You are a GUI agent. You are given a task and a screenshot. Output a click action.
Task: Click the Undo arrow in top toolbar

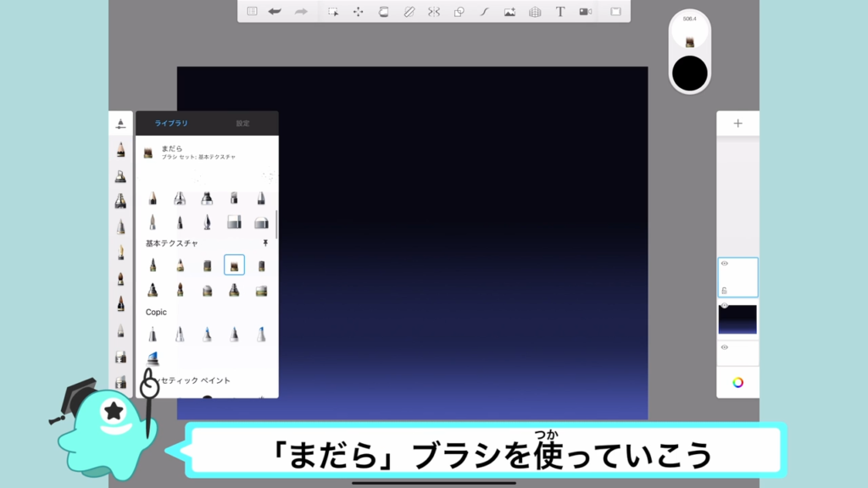coord(275,12)
